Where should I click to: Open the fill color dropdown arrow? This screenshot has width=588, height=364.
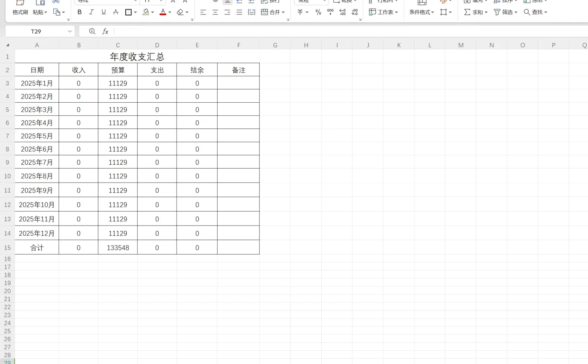click(x=153, y=12)
